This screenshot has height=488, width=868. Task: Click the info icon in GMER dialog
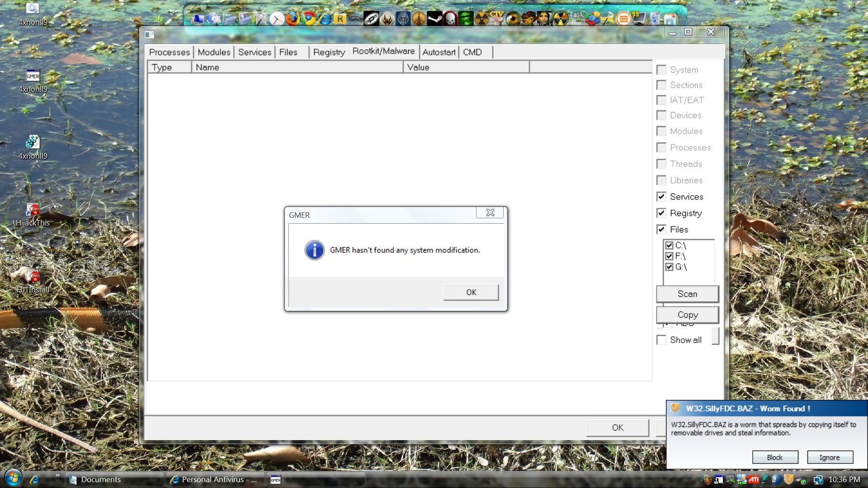coord(315,250)
